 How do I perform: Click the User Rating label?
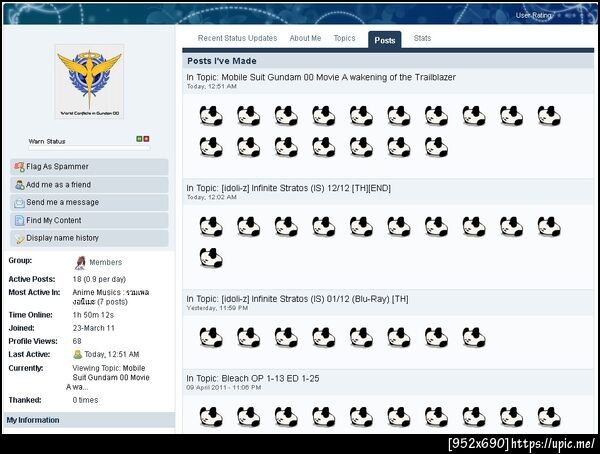[x=533, y=15]
